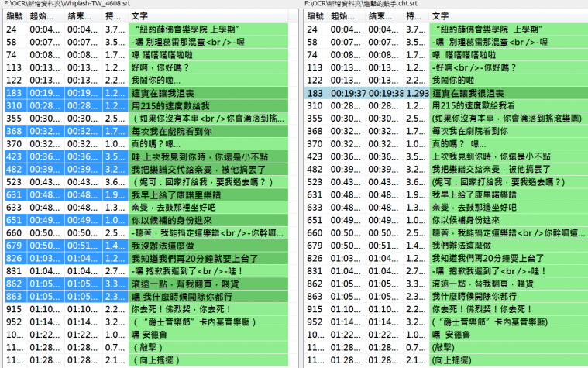Screen dimensions: 588x368
Task: Click the left 持續 column header
Action: pyautogui.click(x=115, y=16)
